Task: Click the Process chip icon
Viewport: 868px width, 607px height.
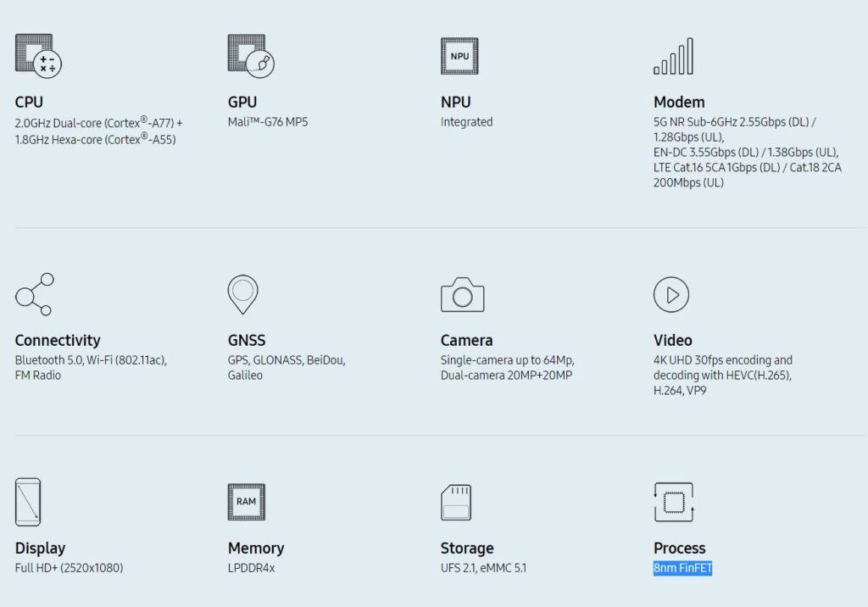Action: [x=674, y=502]
